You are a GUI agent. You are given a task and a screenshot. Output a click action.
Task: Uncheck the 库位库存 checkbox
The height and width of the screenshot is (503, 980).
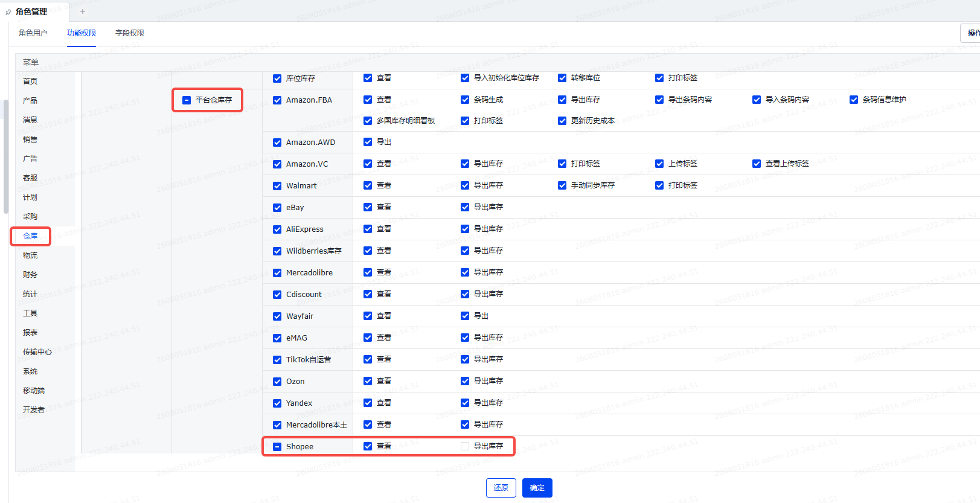pos(277,78)
